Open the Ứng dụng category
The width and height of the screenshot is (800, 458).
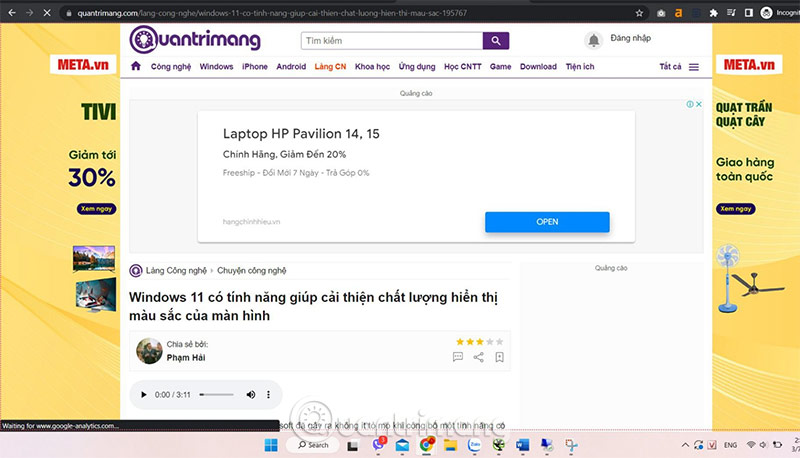point(417,66)
